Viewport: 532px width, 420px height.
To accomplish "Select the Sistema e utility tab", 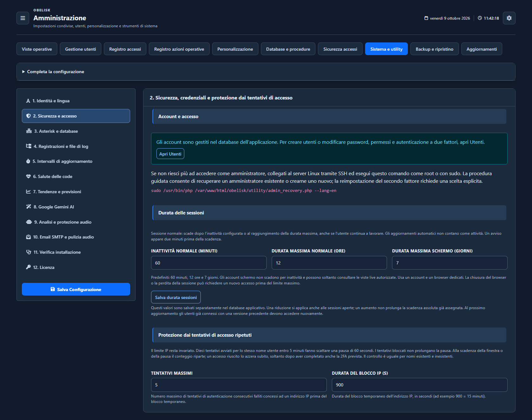I will (x=386, y=49).
